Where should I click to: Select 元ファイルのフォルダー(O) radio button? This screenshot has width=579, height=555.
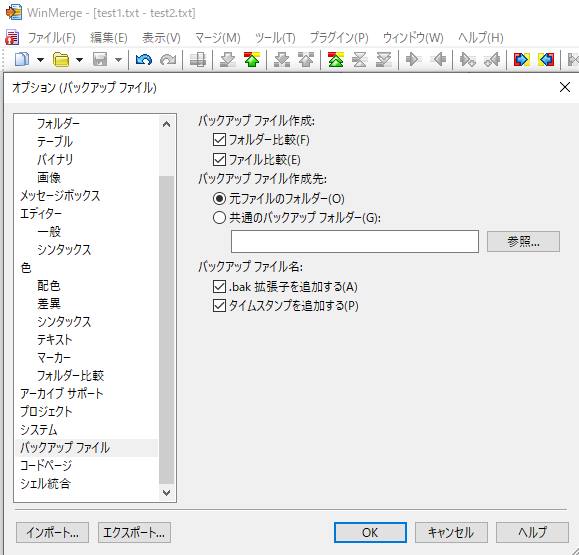(x=219, y=199)
